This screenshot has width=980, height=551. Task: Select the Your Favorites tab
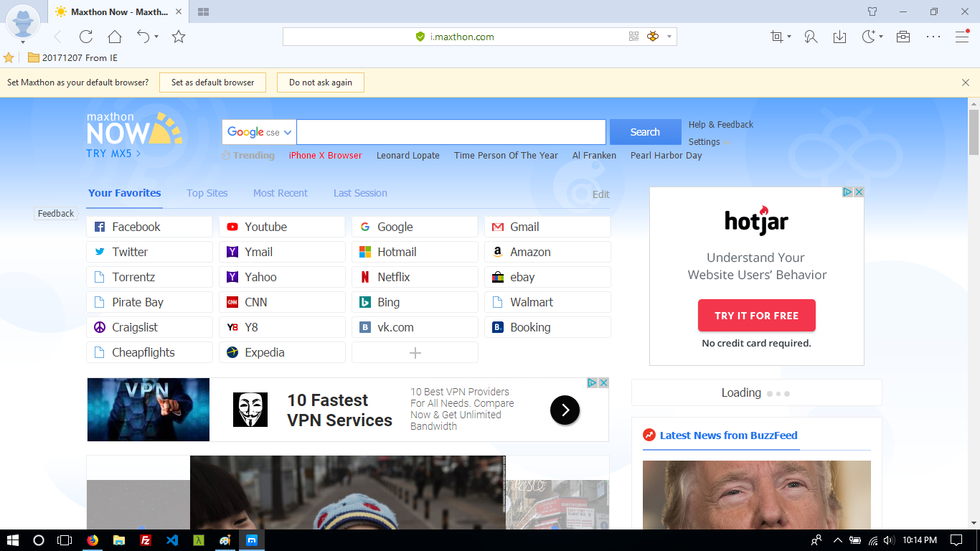click(x=125, y=193)
